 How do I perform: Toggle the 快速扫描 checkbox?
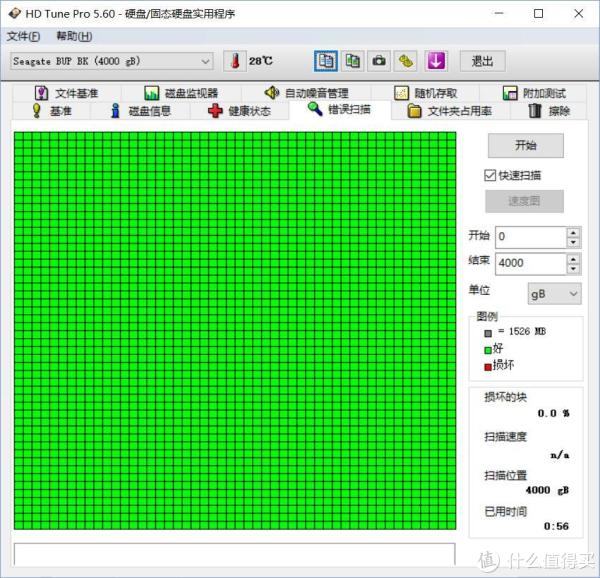click(490, 176)
